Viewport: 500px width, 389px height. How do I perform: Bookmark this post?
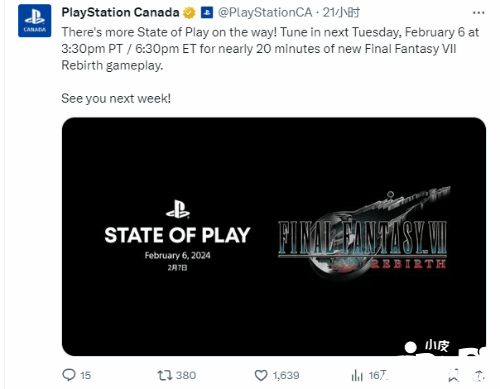pyautogui.click(x=453, y=375)
